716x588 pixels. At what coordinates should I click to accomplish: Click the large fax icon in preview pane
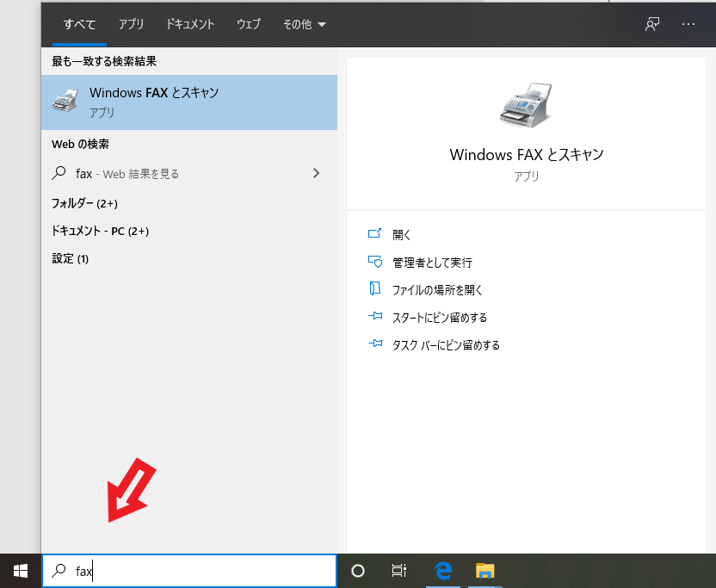point(526,106)
